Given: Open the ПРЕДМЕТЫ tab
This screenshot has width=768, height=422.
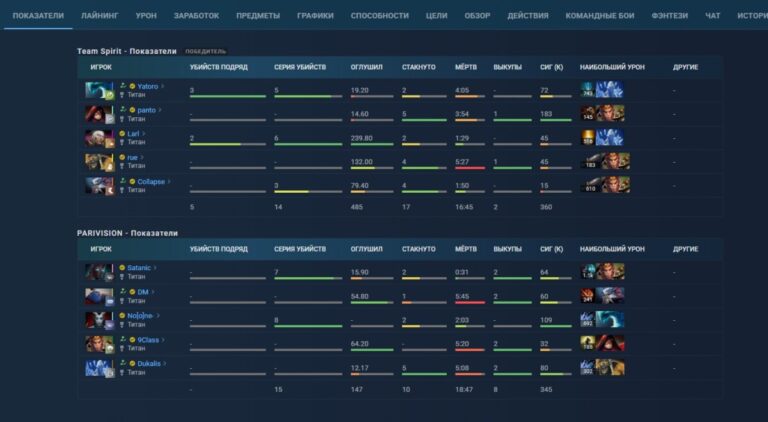Looking at the screenshot, I should coord(258,16).
